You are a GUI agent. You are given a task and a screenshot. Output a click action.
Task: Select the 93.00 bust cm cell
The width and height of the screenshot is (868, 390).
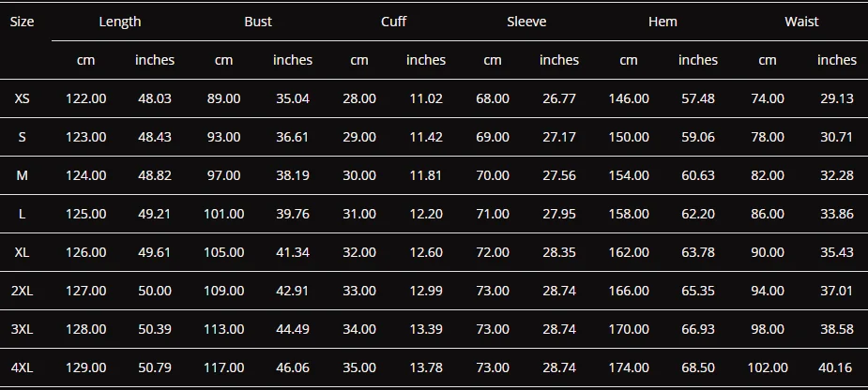[x=223, y=137]
